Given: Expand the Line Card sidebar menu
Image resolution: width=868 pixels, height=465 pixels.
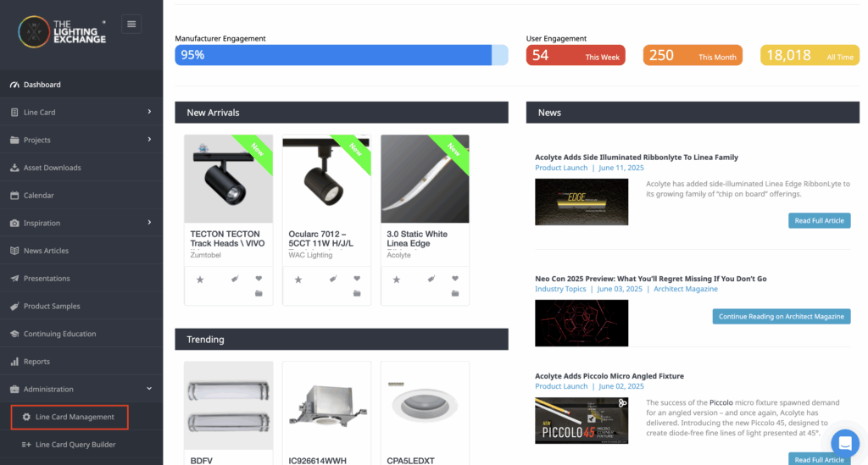Looking at the screenshot, I should 149,112.
